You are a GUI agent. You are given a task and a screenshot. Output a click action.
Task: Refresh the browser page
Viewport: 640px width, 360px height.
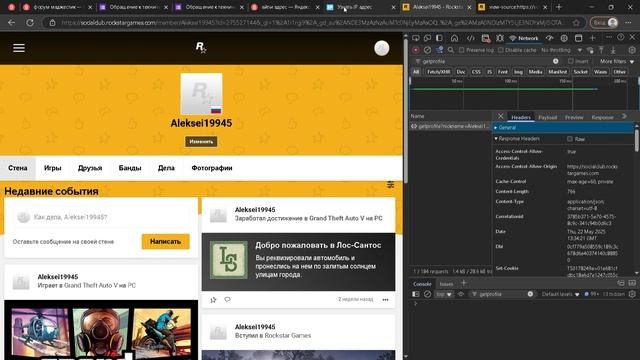[30, 22]
